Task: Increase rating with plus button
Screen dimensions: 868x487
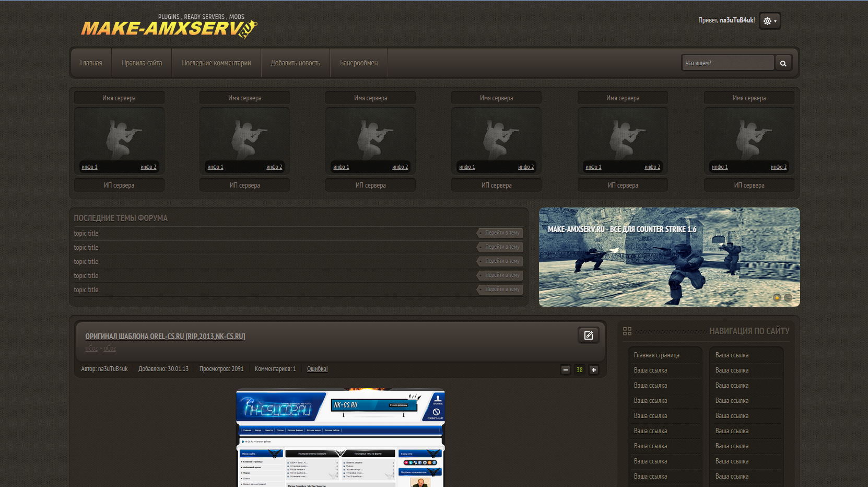Action: 594,370
